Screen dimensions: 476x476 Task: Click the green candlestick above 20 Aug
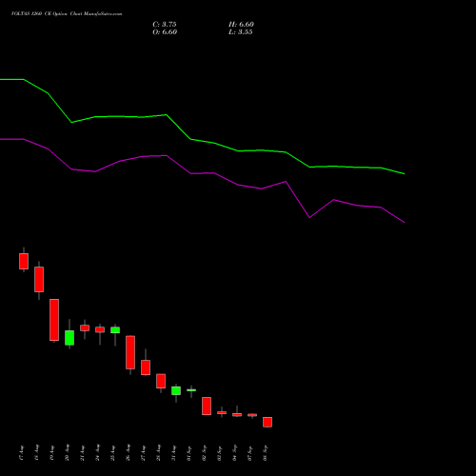69,338
